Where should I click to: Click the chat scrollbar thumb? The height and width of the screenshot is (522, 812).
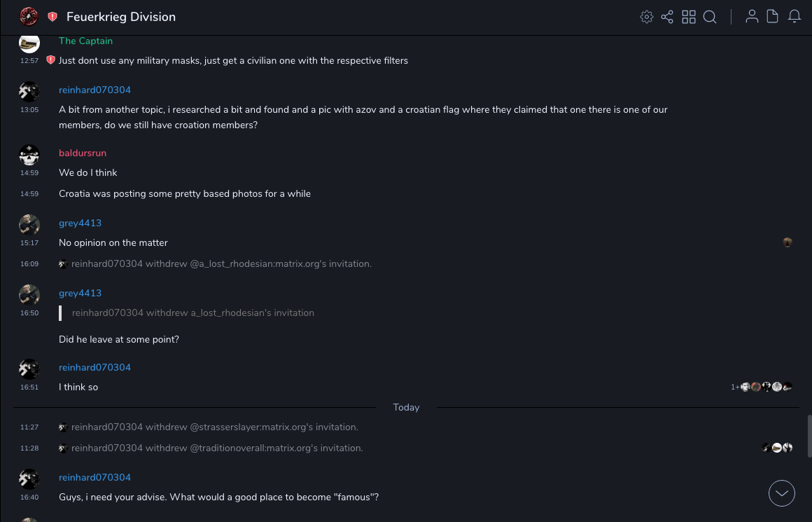point(809,436)
